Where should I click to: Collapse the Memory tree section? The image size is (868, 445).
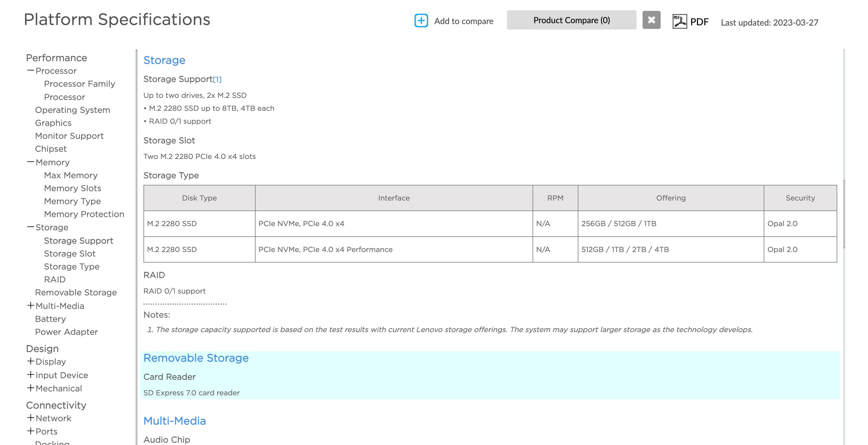click(x=31, y=162)
